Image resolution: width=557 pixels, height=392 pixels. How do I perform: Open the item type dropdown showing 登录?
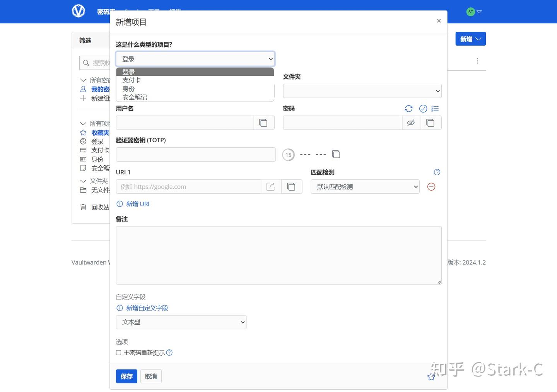click(x=195, y=59)
